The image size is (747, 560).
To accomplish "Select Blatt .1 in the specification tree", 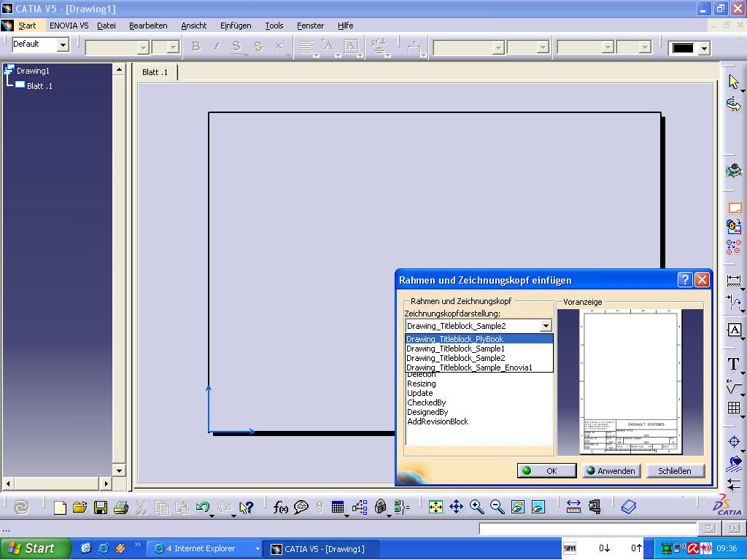I will (x=39, y=86).
